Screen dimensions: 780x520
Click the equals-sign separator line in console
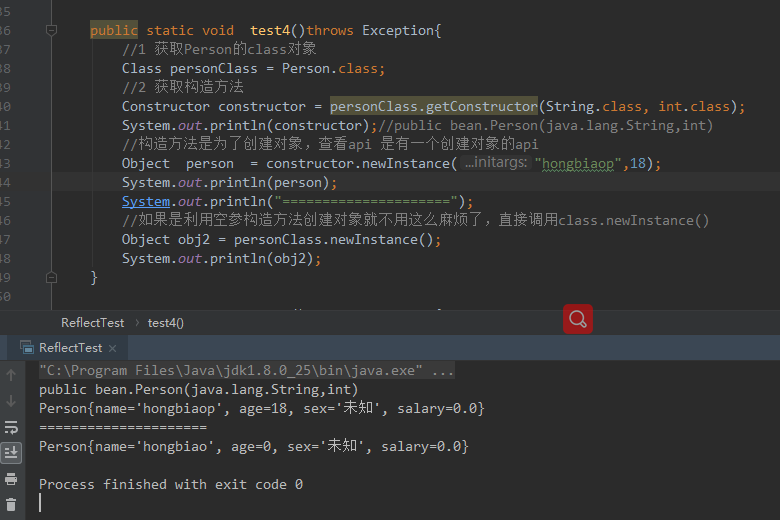[x=123, y=427]
